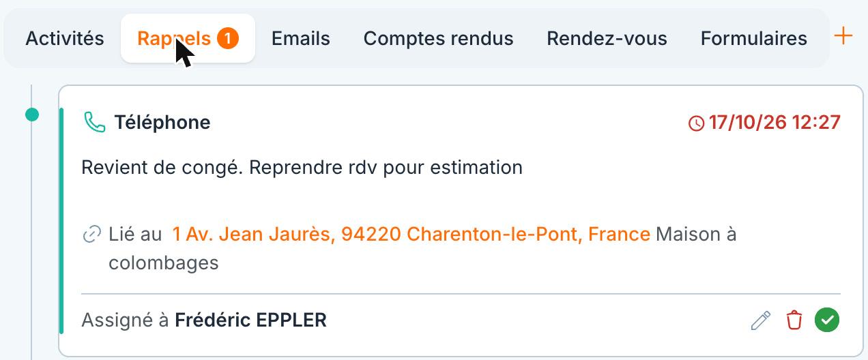Select the Comptes rendus tab
Image resolution: width=868 pixels, height=360 pixels.
pyautogui.click(x=438, y=38)
